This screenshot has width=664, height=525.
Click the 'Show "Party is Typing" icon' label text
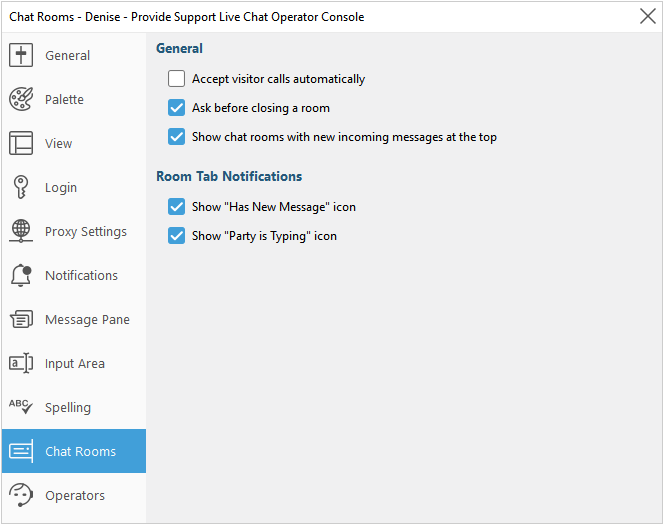coord(264,236)
